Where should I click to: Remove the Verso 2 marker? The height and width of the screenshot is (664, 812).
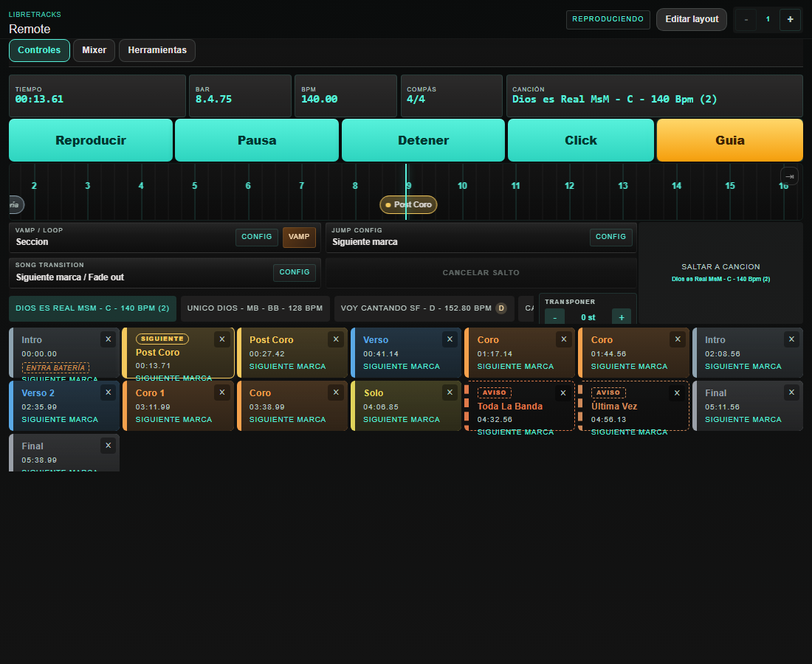click(x=109, y=392)
